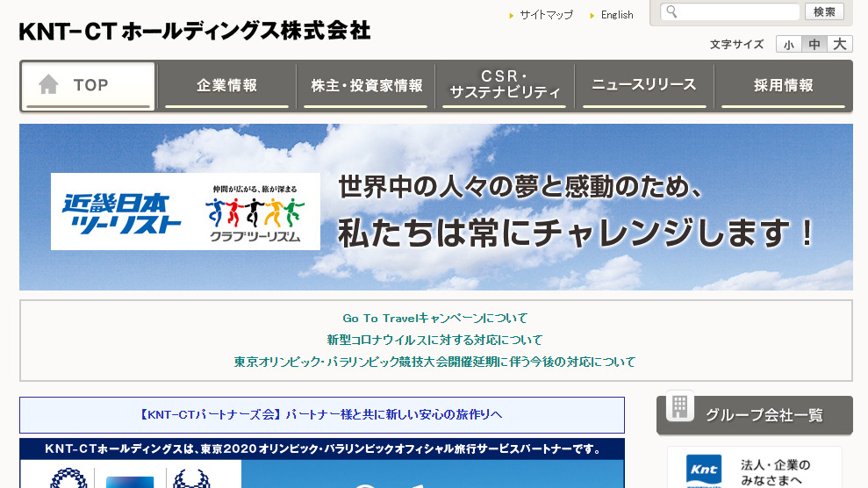Click the arrow bullet before サイトマップ
Screen dimensions: 868x488
tap(512, 16)
